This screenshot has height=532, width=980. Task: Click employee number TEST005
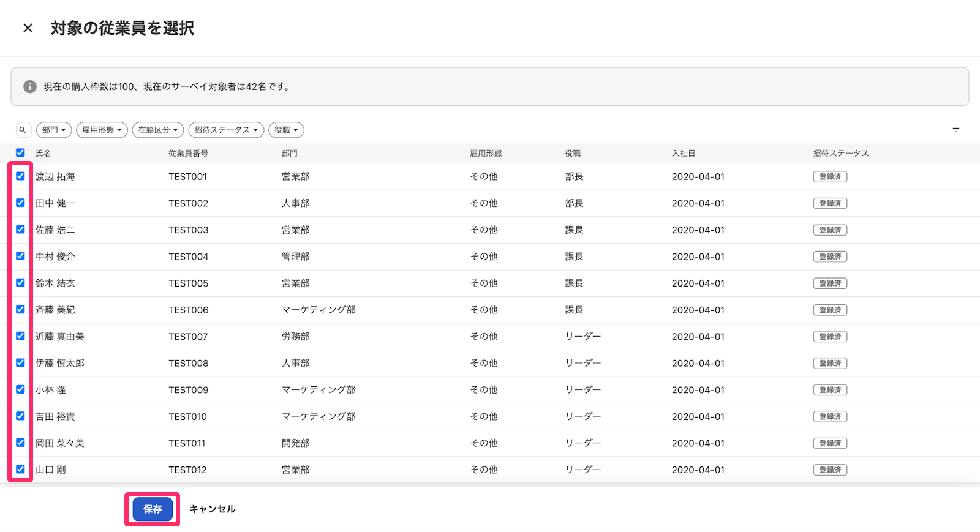[189, 283]
